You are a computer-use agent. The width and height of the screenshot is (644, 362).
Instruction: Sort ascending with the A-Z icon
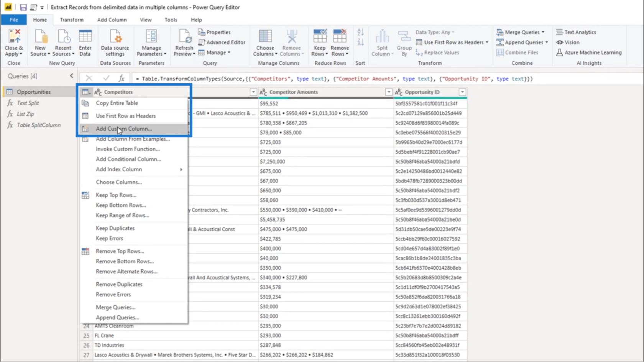360,32
